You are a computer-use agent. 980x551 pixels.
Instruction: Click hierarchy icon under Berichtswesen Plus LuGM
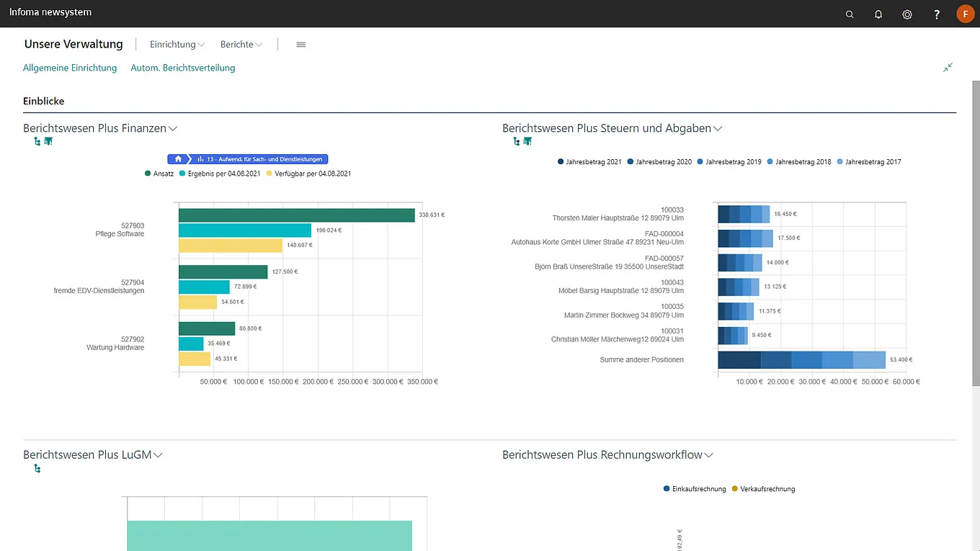[37, 469]
